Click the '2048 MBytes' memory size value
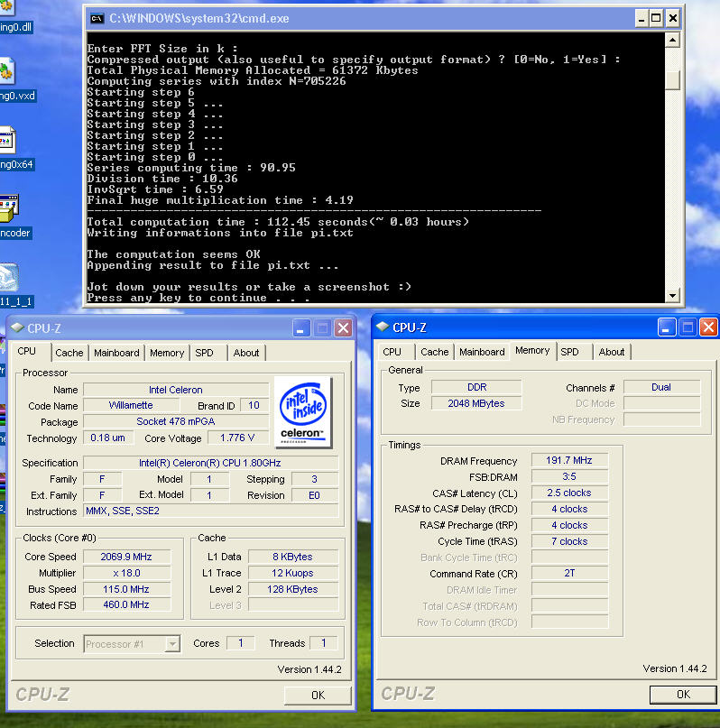 [476, 403]
